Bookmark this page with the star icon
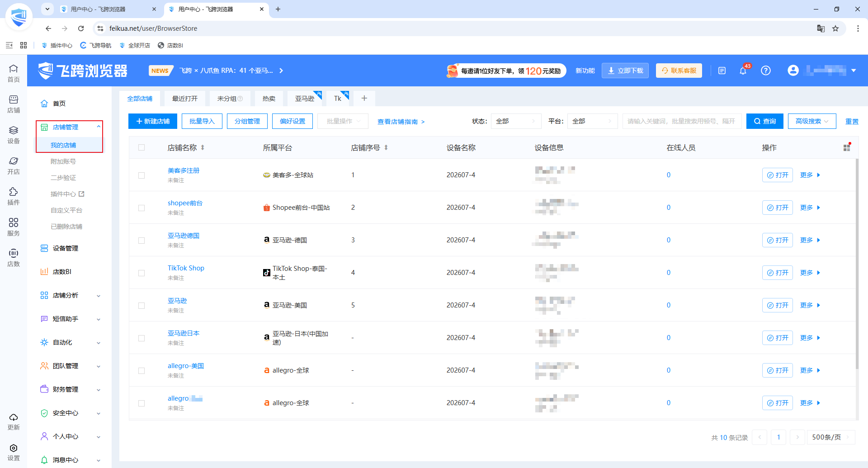This screenshot has width=868, height=468. click(835, 28)
